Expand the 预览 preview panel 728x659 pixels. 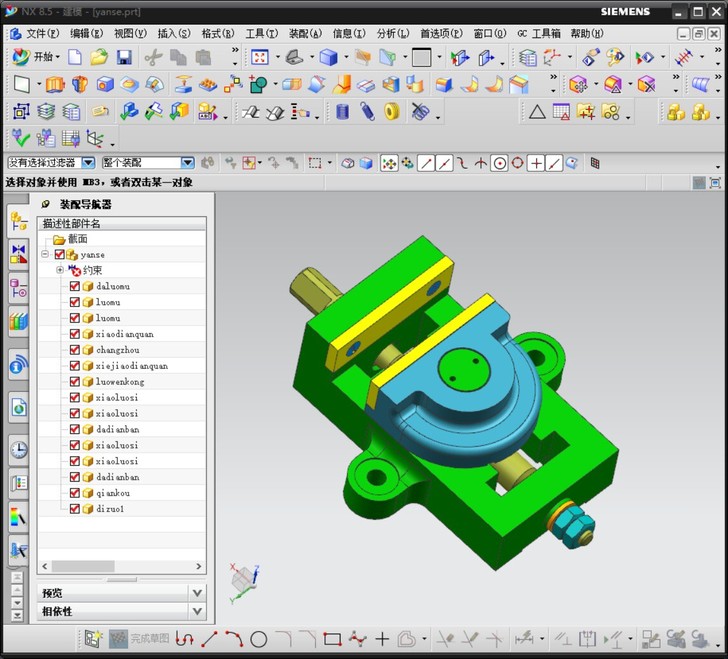tap(196, 592)
